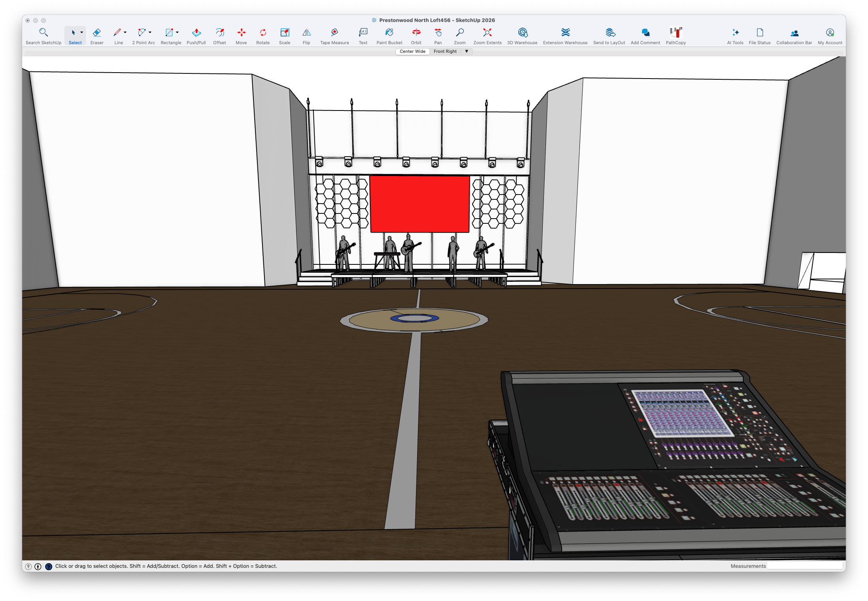Activate the Orbit tool
This screenshot has width=868, height=601.
tap(416, 36)
